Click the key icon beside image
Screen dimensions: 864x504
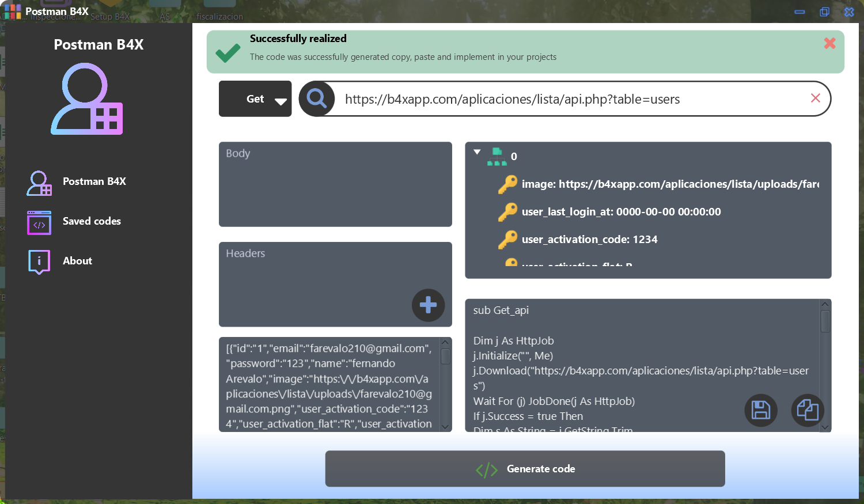click(507, 184)
